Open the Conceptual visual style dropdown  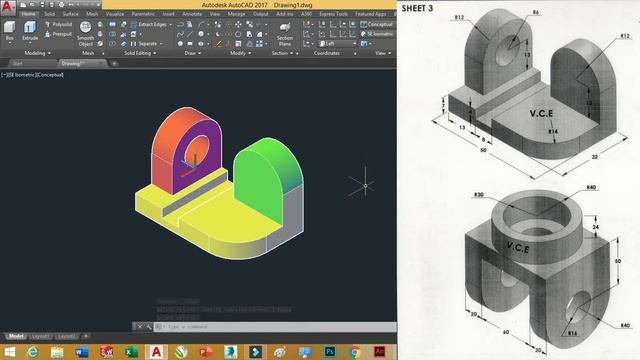click(x=377, y=24)
